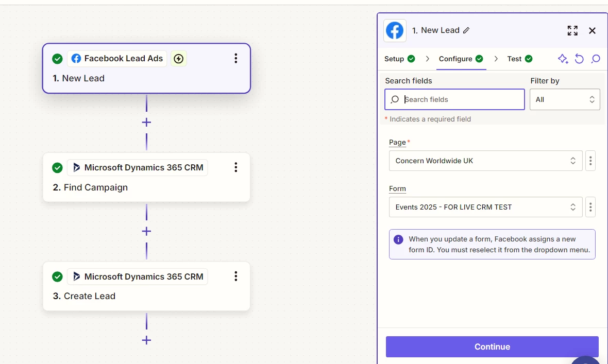Select Microsoft Dynamics 365 CRM label in step 2
The image size is (608, 364).
138,167
